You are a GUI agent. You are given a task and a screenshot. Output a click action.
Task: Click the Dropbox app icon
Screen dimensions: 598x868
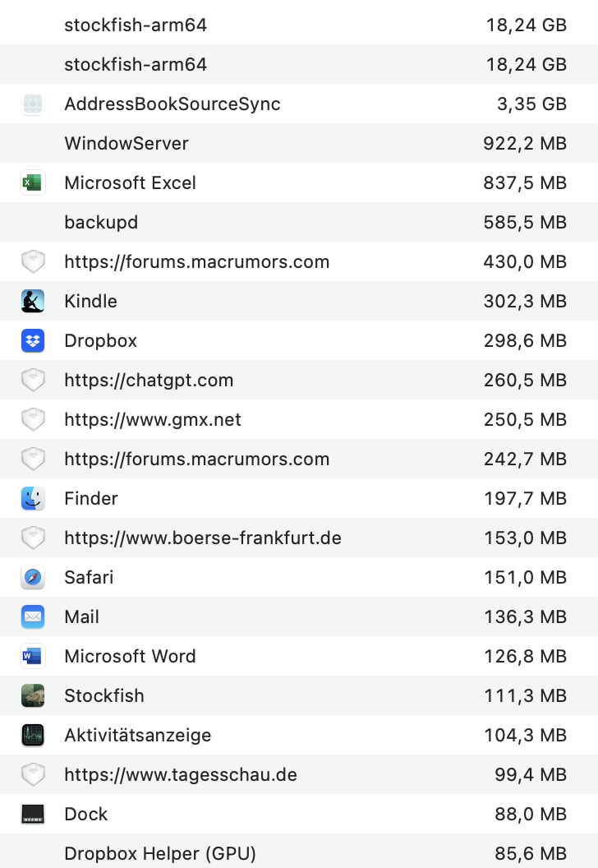point(33,340)
